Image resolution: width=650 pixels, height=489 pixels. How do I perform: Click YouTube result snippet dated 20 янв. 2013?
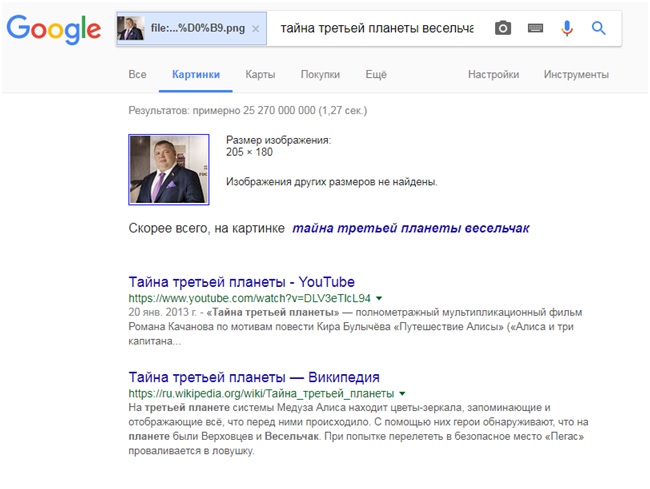click(x=355, y=327)
